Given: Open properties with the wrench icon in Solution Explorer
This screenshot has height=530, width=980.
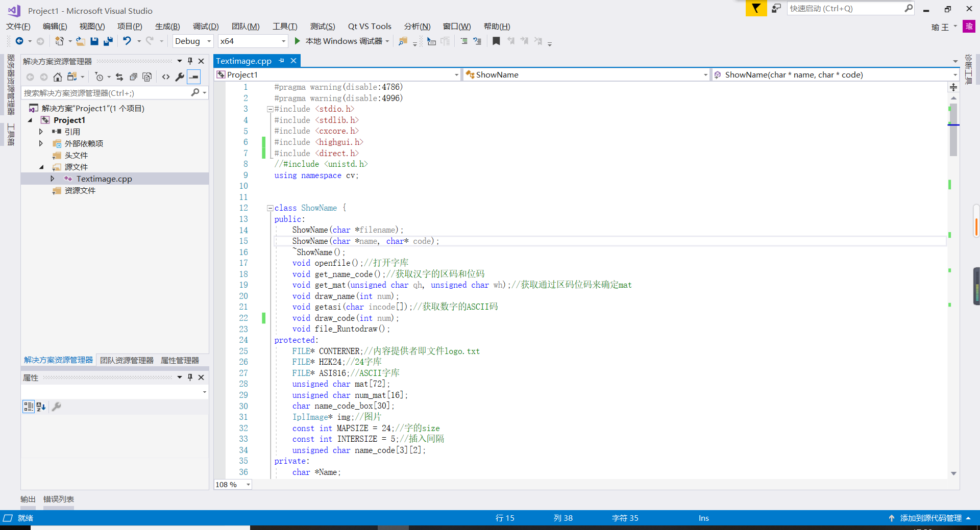Looking at the screenshot, I should (180, 77).
